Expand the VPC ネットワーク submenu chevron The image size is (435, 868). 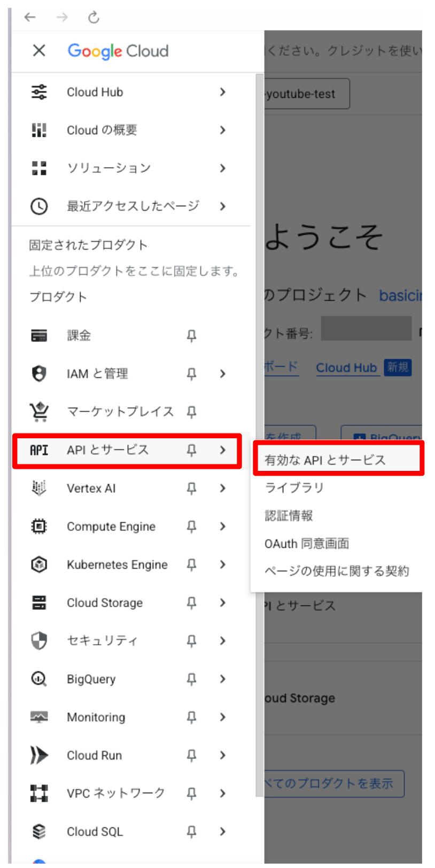[223, 793]
